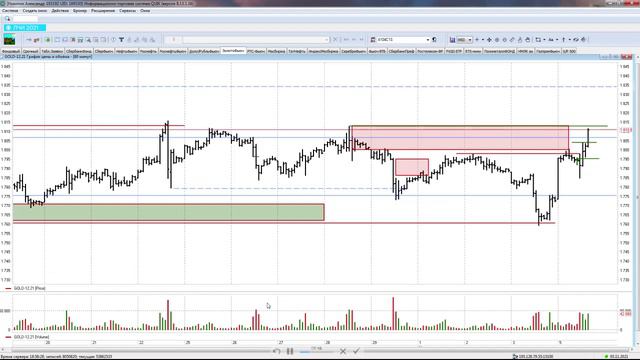
Task: Select the up arrow drawing tool
Action: pyautogui.click(x=564, y=40)
